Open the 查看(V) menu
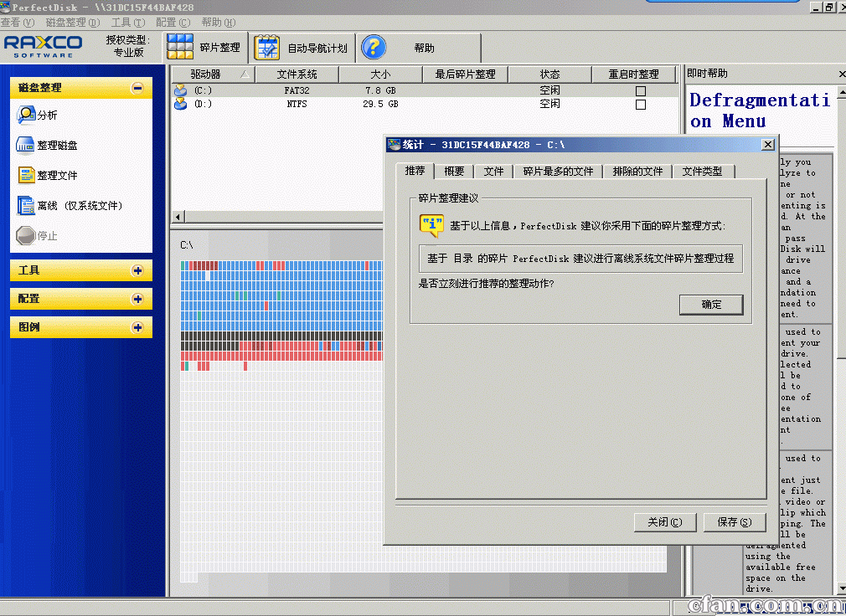The height and width of the screenshot is (616, 846). 18,22
